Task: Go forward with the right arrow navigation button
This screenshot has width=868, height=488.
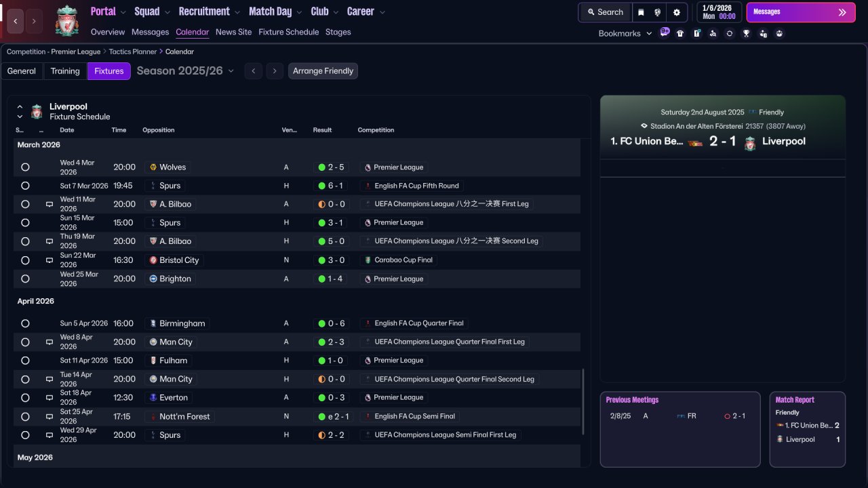Action: coord(34,21)
